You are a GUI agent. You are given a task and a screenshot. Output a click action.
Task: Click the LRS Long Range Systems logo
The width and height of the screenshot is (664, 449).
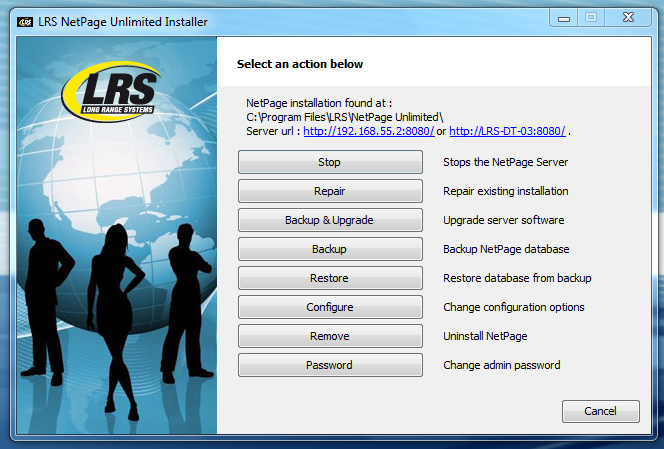point(111,92)
